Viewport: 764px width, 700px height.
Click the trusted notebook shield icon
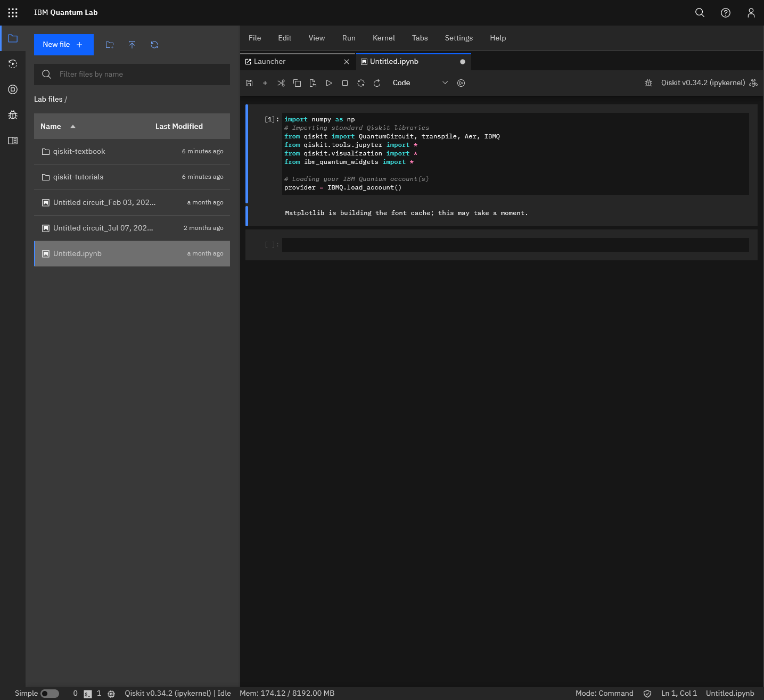click(647, 694)
